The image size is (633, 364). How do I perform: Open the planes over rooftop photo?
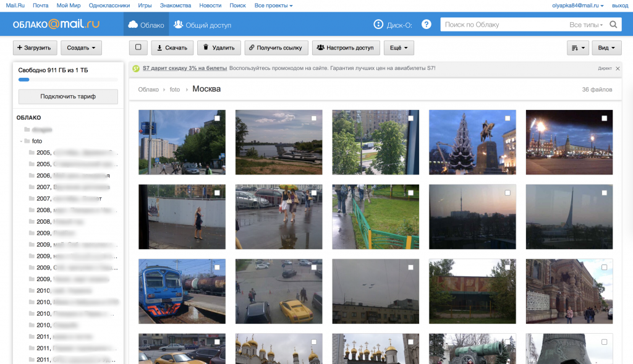[375, 291]
